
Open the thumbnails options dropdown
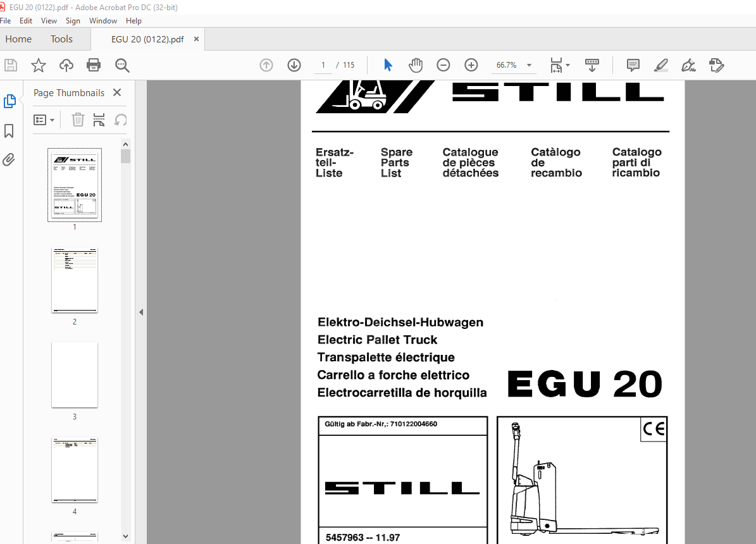pyautogui.click(x=44, y=120)
